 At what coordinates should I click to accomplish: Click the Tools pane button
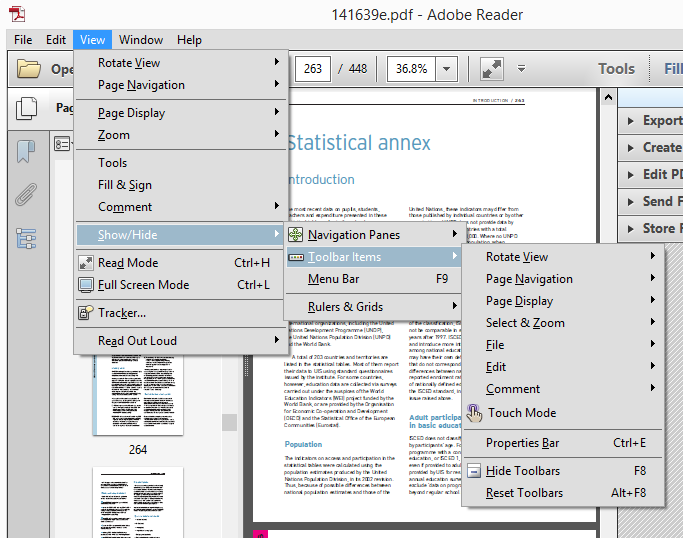tap(616, 69)
